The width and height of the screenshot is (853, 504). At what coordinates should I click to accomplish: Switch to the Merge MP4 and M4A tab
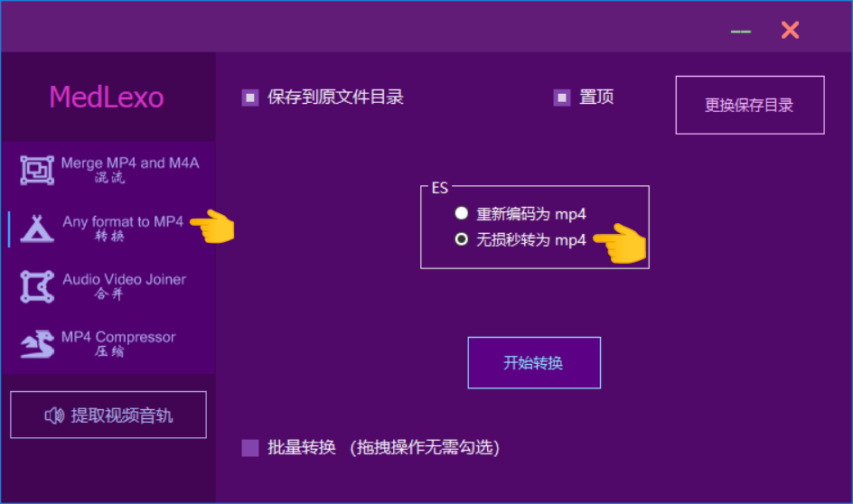click(108, 170)
